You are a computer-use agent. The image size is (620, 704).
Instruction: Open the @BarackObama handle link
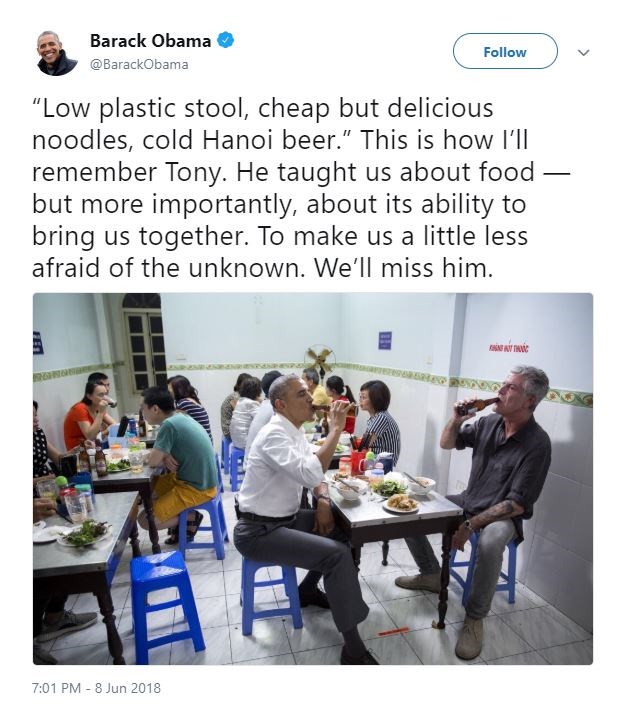coord(139,64)
